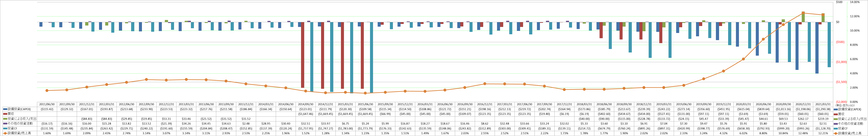Click the green bar for 2021/03/31
The width and height of the screenshot is (868, 136).
coord(823,18)
